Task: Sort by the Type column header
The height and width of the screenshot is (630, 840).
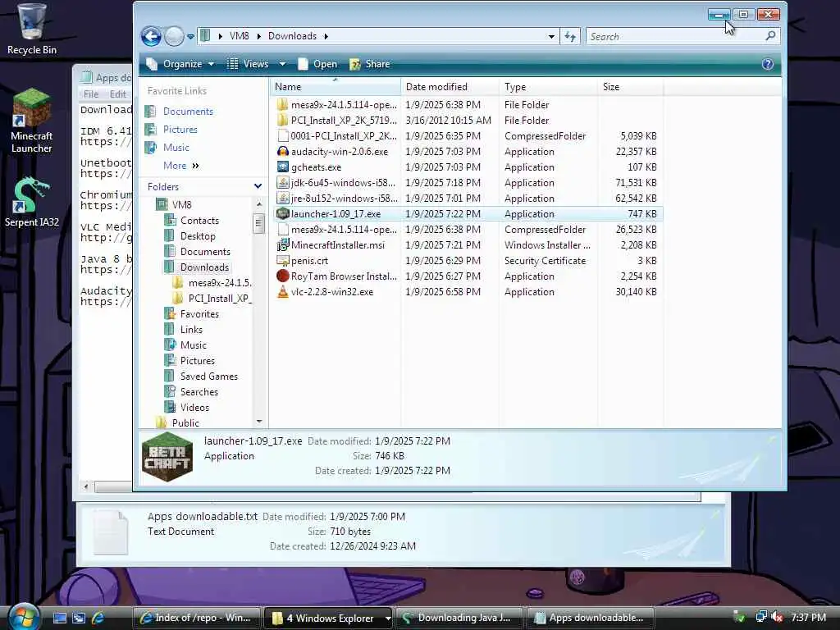Action: pyautogui.click(x=548, y=87)
